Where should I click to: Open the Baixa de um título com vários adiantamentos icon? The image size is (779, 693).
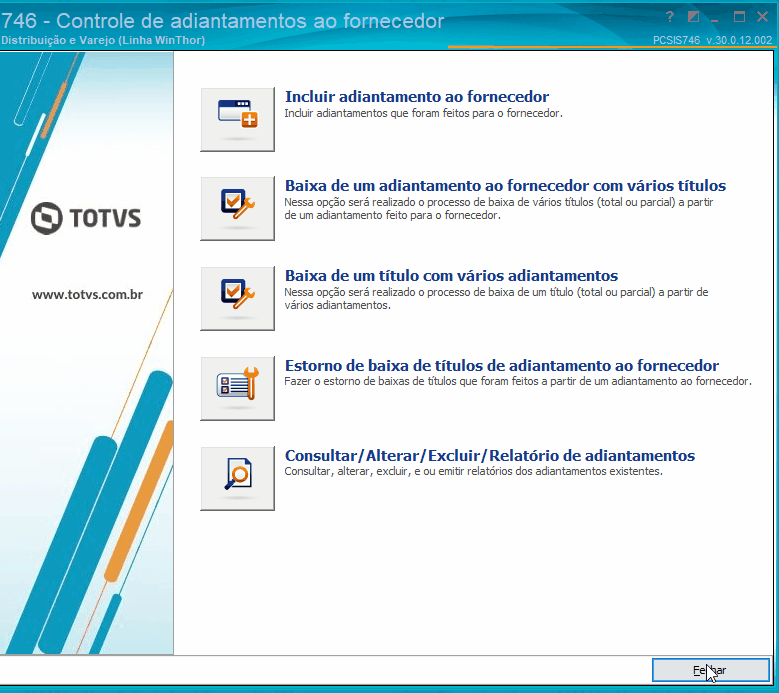pos(237,299)
